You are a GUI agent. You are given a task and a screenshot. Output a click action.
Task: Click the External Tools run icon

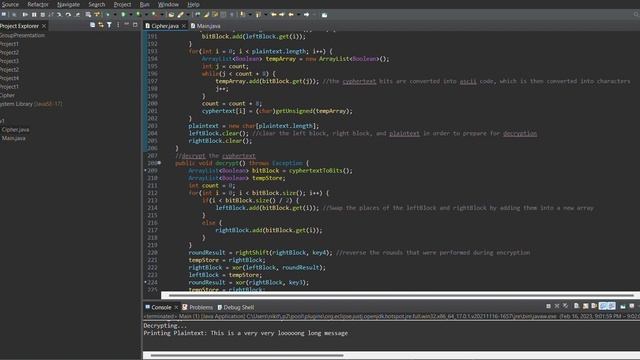pyautogui.click(x=154, y=14)
